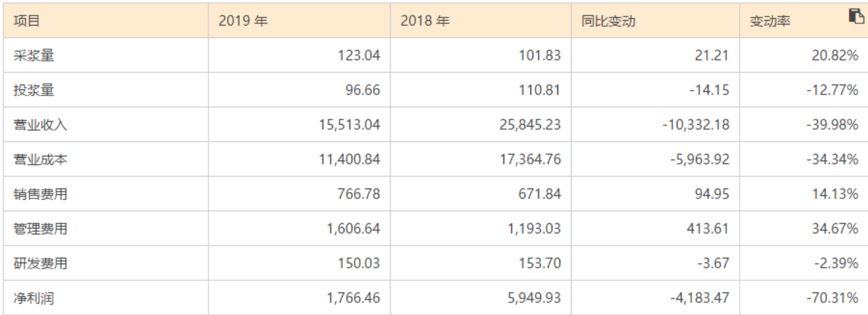This screenshot has height=315, width=868.
Task: Select the 管理费用 row label
Action: (x=40, y=229)
